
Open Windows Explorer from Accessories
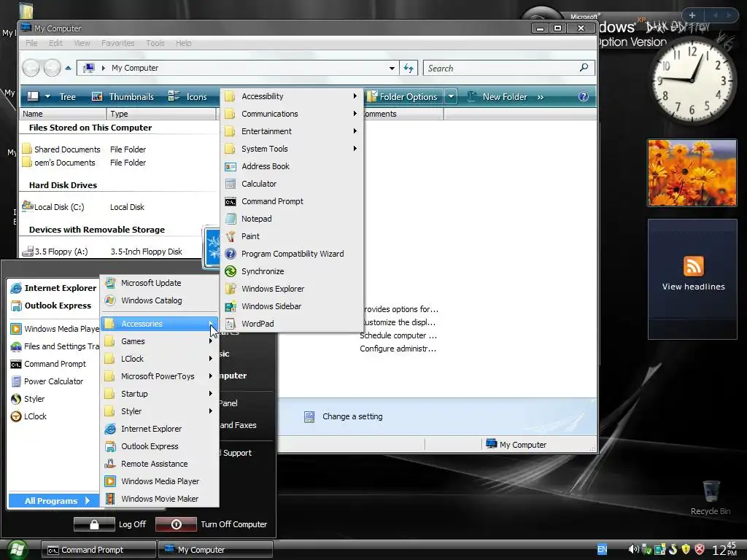pyautogui.click(x=292, y=289)
